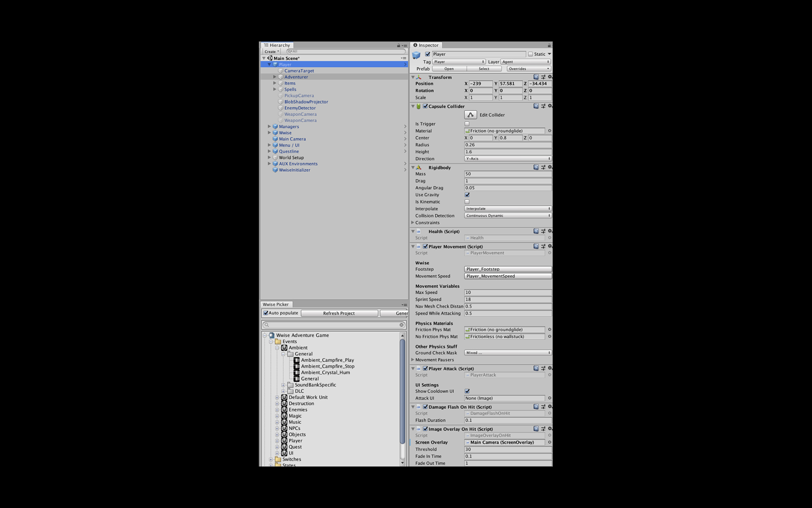
Task: Open Transform component gear settings menu
Action: point(550,77)
